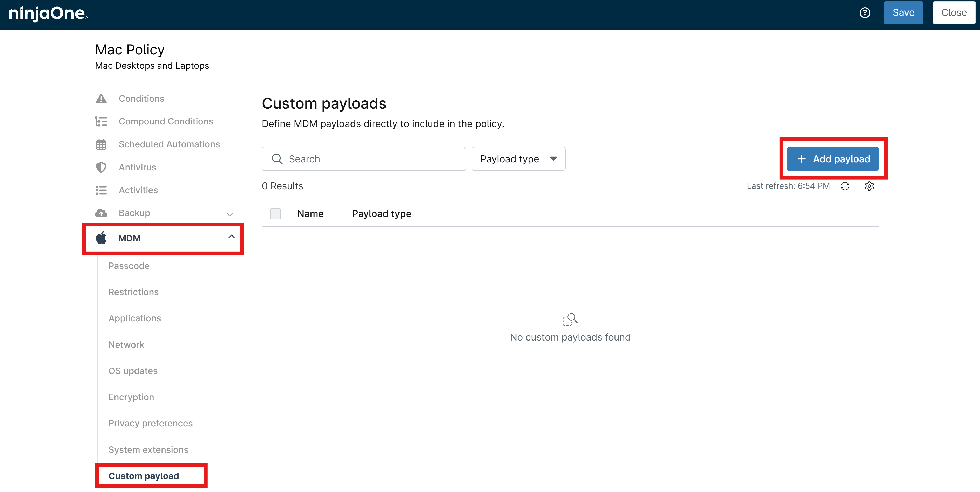Open Compound Conditions in the sidebar
Image resolution: width=980 pixels, height=492 pixels.
(x=166, y=121)
